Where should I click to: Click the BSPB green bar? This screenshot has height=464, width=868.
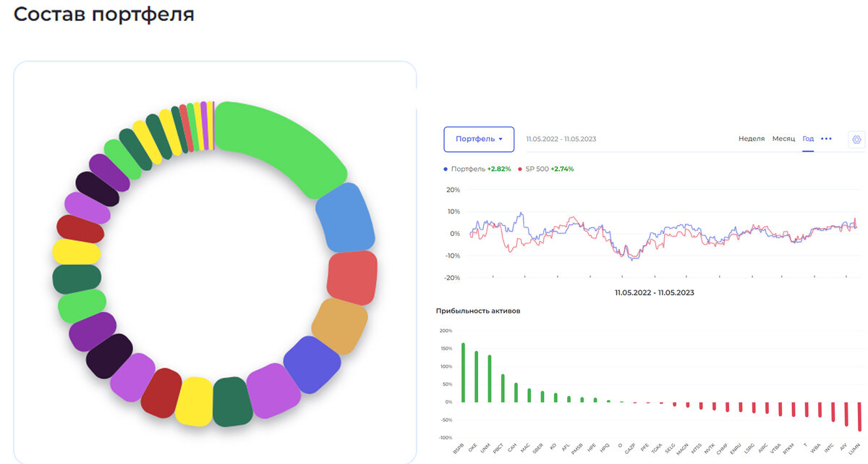click(x=463, y=373)
